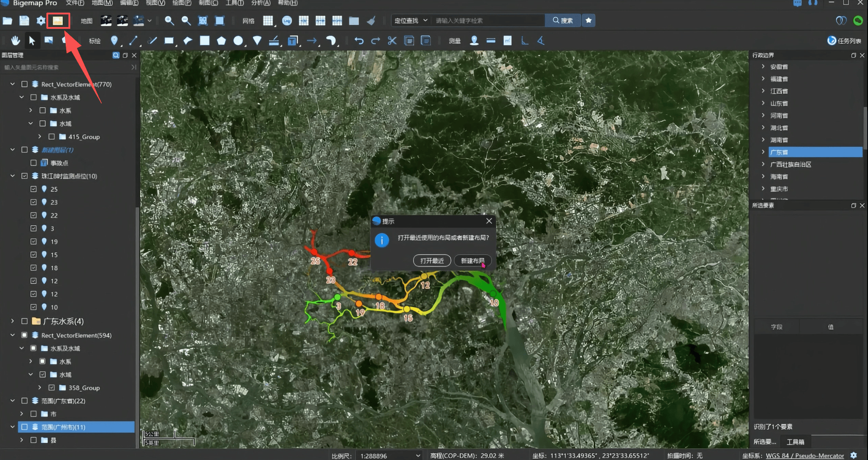Toggle checkbox for Rect_VectorElement(770) layer
The image size is (868, 460).
[x=24, y=84]
